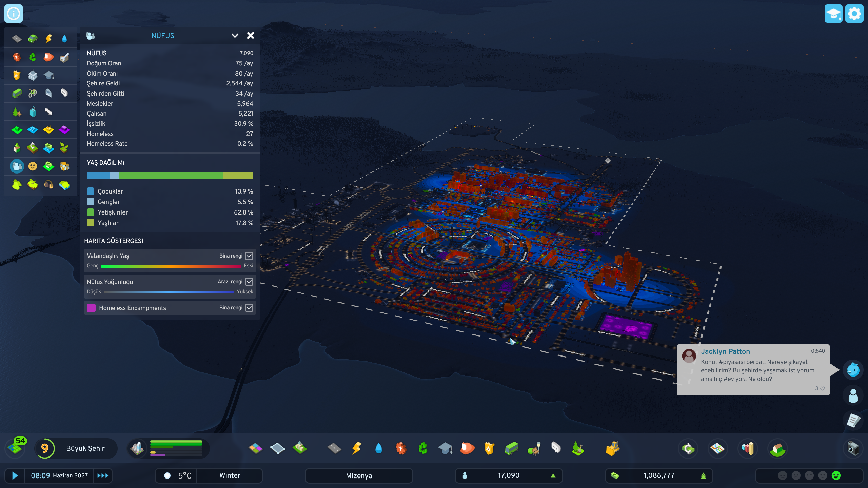868x488 pixels.
Task: Click the Homeless Encampments magenta swatch
Action: (91, 308)
